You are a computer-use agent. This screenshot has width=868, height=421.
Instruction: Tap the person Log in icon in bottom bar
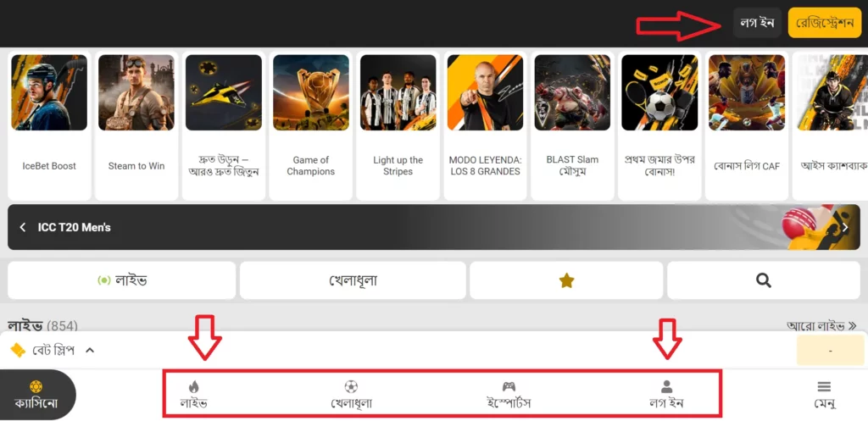tap(666, 386)
